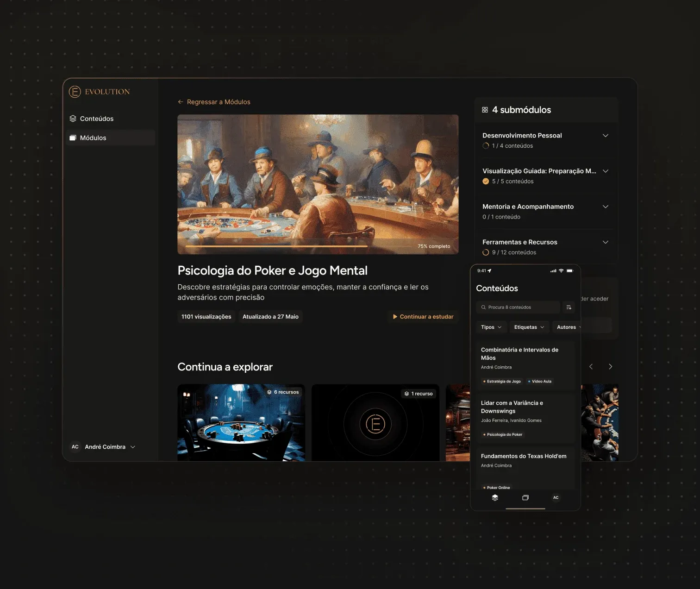Open Conteúdos in the sidebar
Viewport: 700px width, 589px height.
click(110, 119)
